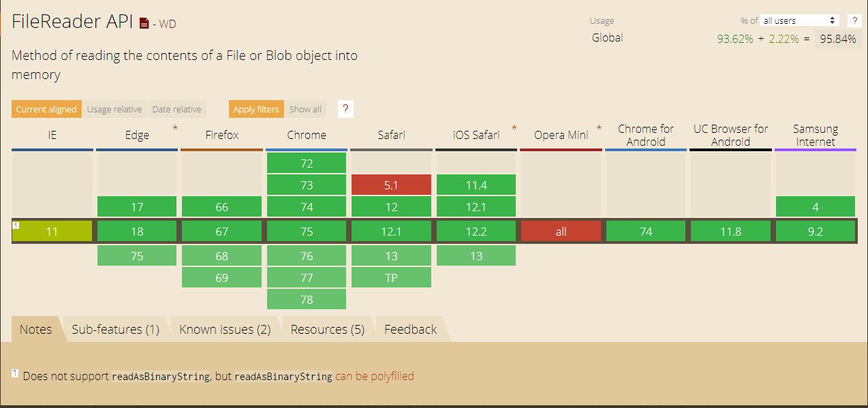Open the spec document icon beside title
This screenshot has width=868, height=408.
pos(144,23)
